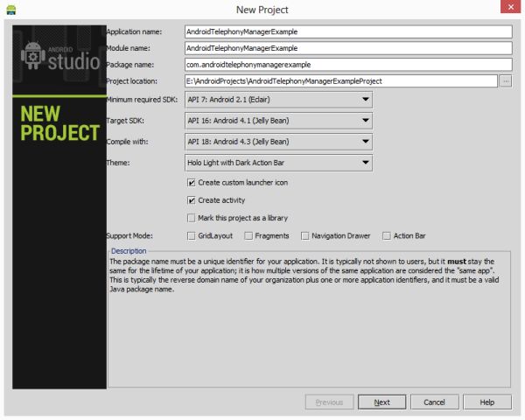
Task: Expand the Target SDK dropdown
Action: tap(278, 121)
